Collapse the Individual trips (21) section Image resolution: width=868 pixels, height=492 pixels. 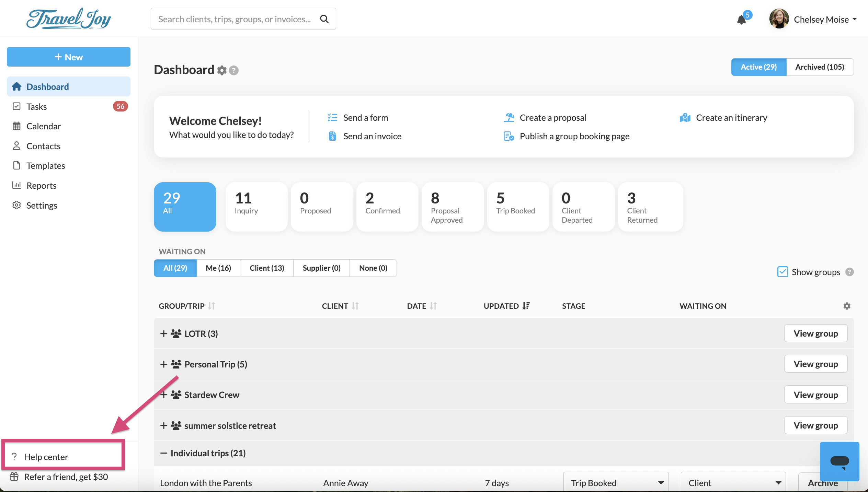click(164, 453)
